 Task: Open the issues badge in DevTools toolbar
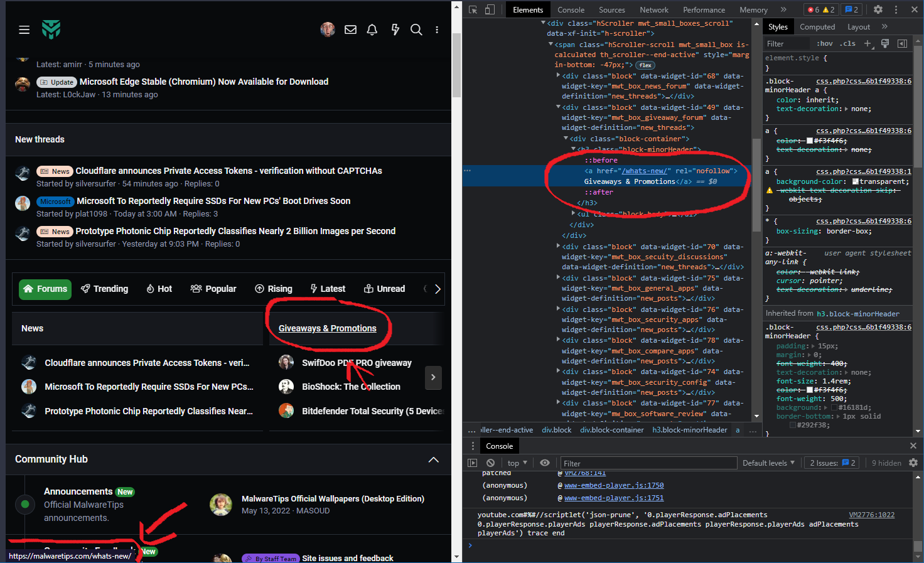click(852, 9)
